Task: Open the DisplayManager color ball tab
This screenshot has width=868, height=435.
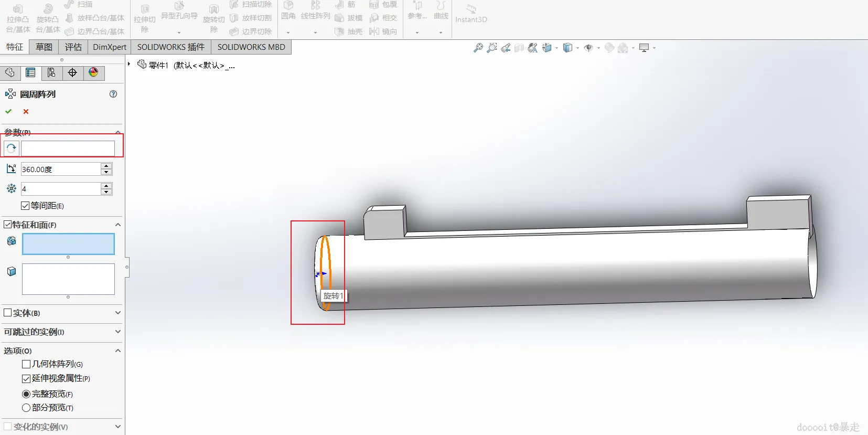Action: click(93, 72)
